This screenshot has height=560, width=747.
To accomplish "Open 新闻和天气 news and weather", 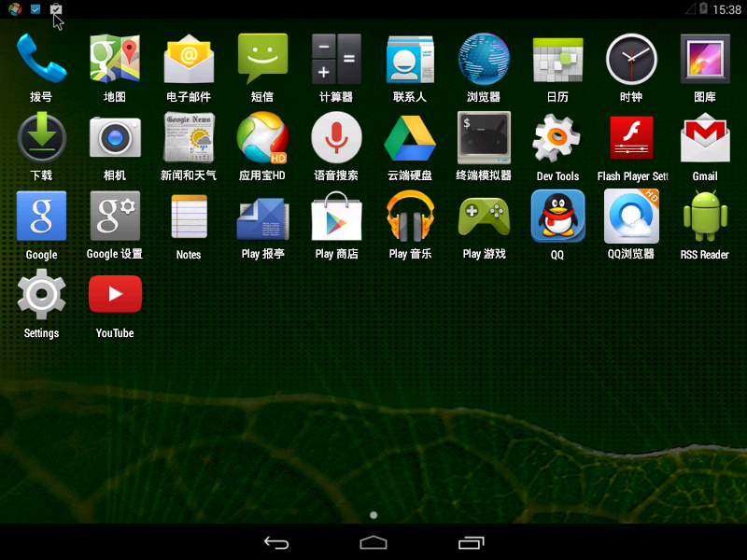I will click(189, 137).
